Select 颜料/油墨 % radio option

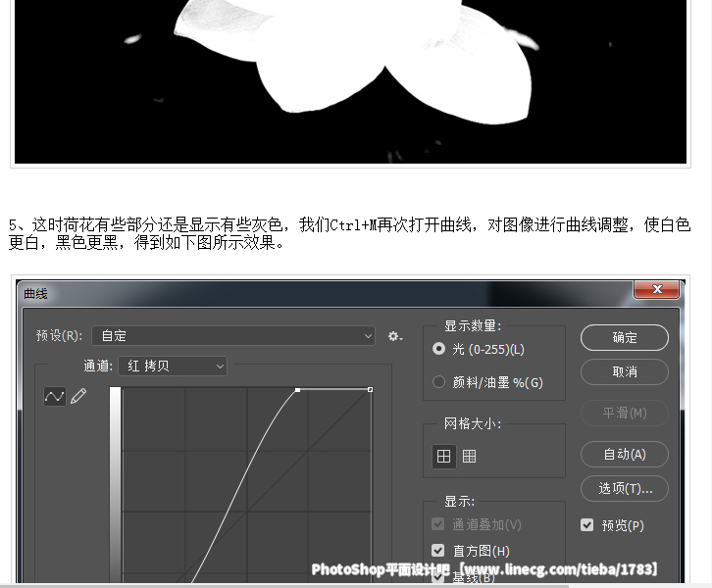pyautogui.click(x=438, y=382)
